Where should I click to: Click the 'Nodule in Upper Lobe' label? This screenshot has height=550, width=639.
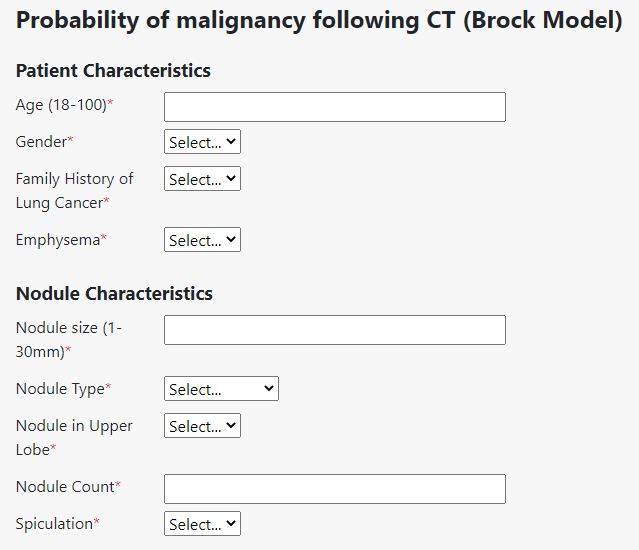coord(74,437)
